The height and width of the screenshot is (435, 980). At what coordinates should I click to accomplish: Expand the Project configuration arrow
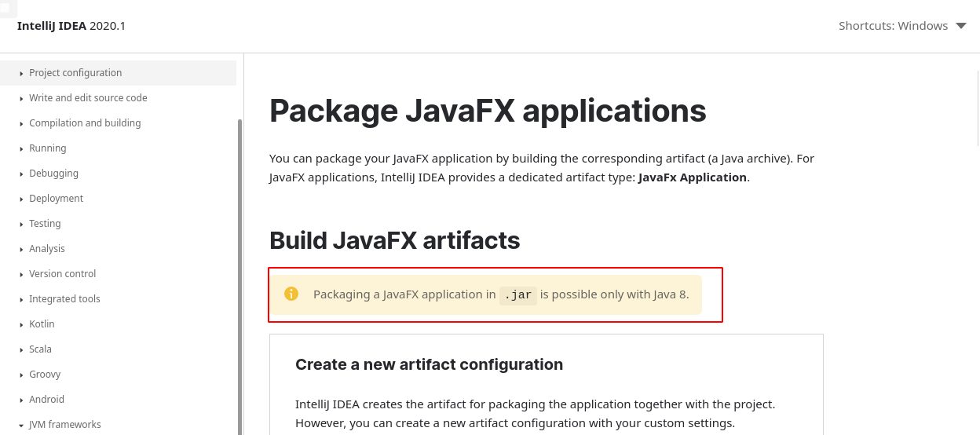coord(21,74)
